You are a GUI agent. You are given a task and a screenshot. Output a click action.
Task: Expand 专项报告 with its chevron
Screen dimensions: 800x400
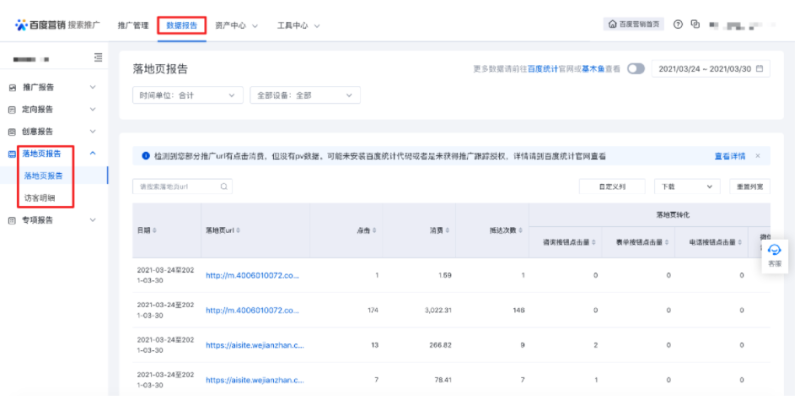(93, 220)
